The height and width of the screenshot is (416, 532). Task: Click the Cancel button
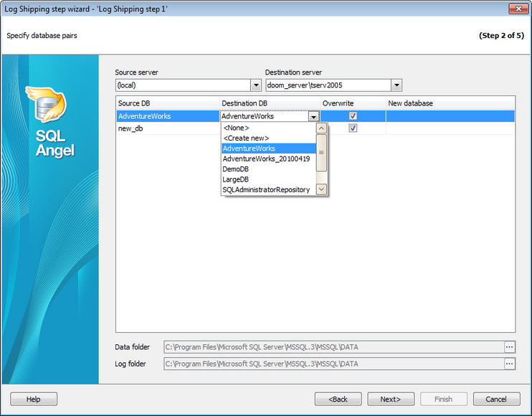click(496, 399)
